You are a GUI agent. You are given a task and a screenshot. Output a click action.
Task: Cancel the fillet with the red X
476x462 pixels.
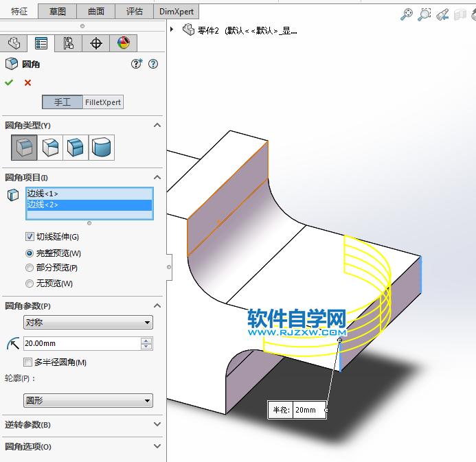(27, 82)
